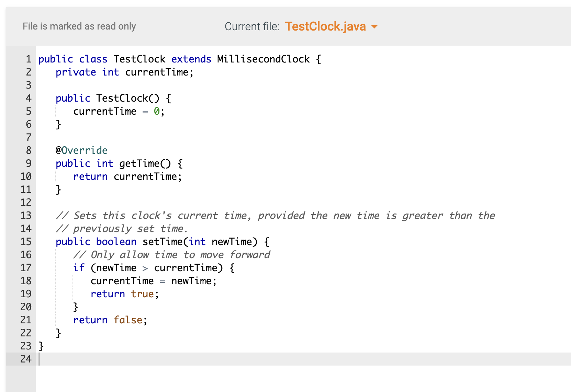Click the currentTime field declaration
Screen dimensions: 571x392
(x=124, y=72)
